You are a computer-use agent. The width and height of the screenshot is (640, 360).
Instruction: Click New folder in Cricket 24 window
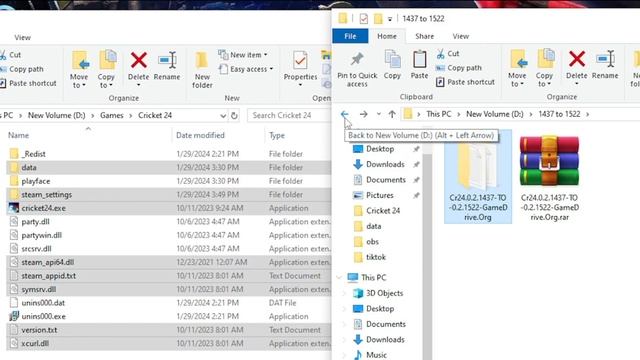[x=202, y=70]
